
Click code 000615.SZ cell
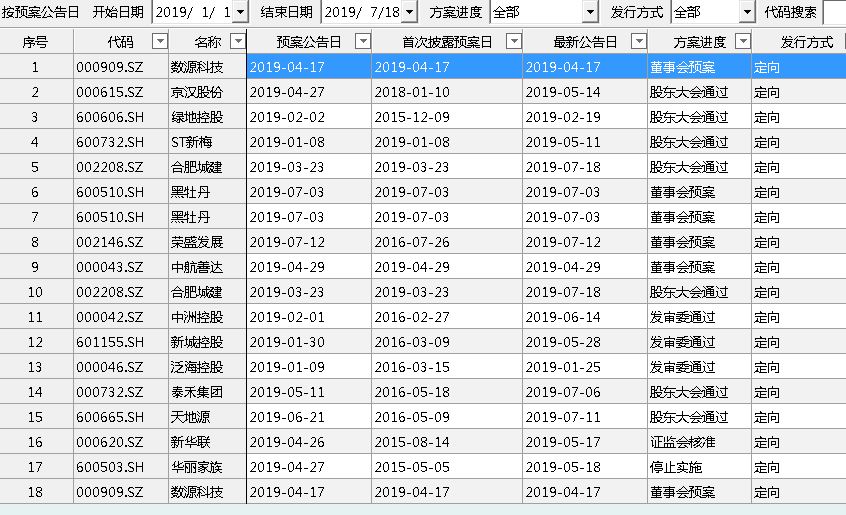tap(121, 92)
